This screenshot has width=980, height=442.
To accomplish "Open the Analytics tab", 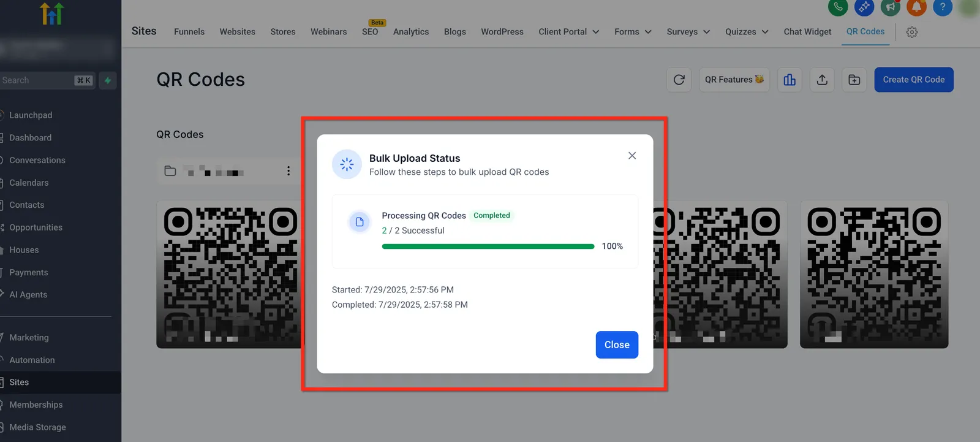I will 411,32.
